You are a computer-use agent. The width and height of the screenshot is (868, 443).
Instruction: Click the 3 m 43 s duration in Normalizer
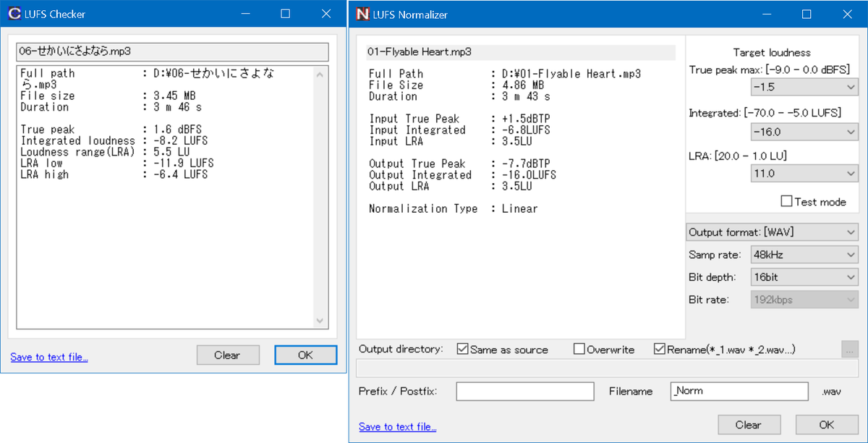526,96
